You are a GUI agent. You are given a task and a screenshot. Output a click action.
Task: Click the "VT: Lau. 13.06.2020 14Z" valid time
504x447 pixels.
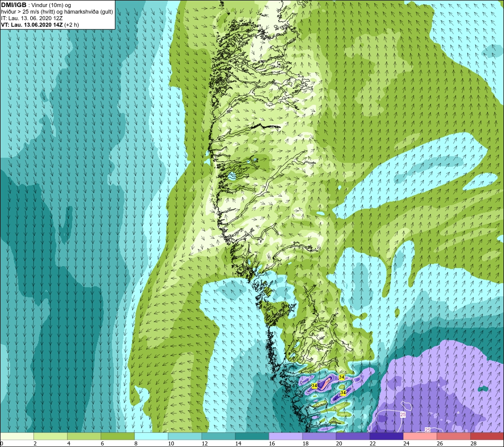32,25
